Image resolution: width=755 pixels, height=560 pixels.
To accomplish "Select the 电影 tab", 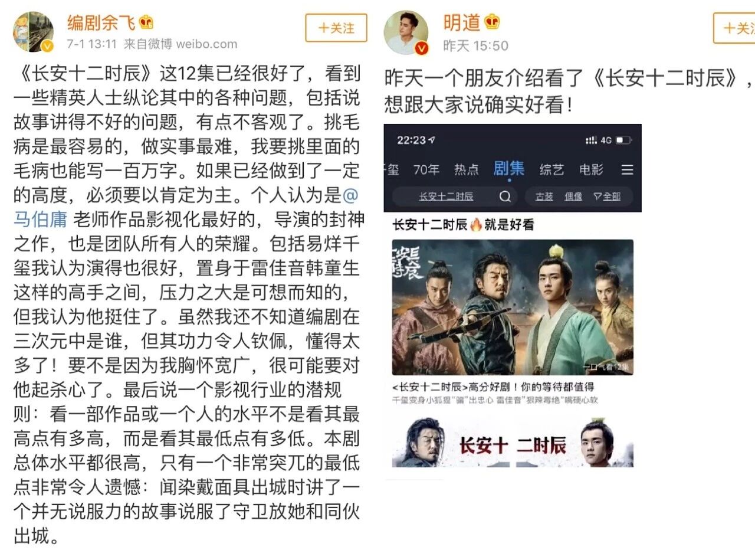I will coord(591,170).
